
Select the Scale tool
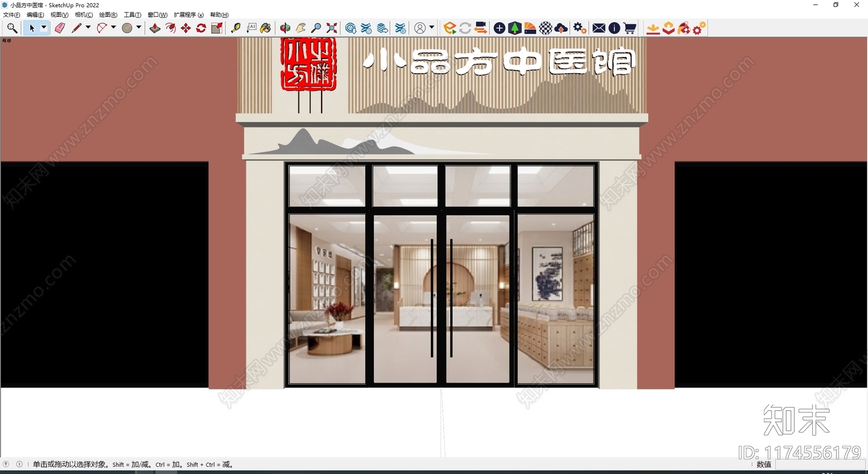(216, 28)
